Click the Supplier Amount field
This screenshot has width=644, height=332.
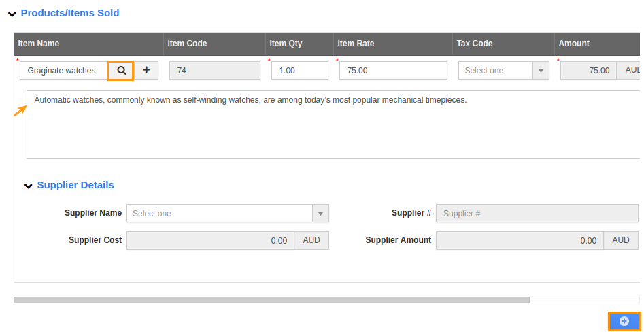tap(520, 240)
